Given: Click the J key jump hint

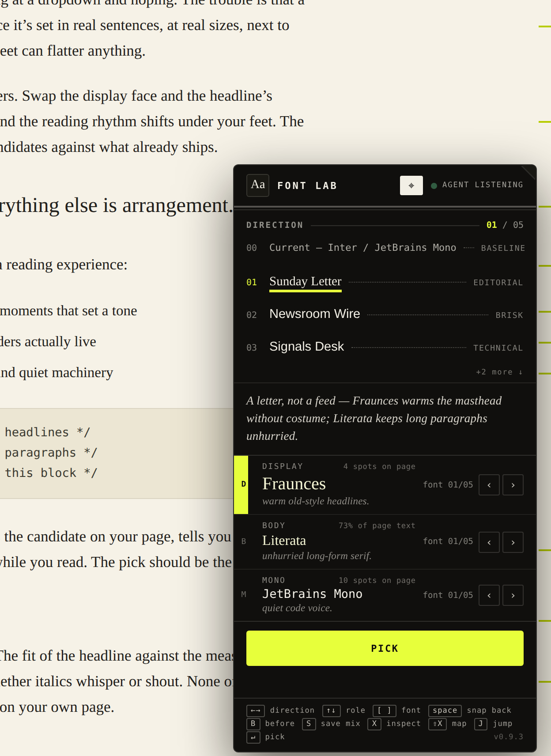Looking at the screenshot, I should pyautogui.click(x=481, y=724).
